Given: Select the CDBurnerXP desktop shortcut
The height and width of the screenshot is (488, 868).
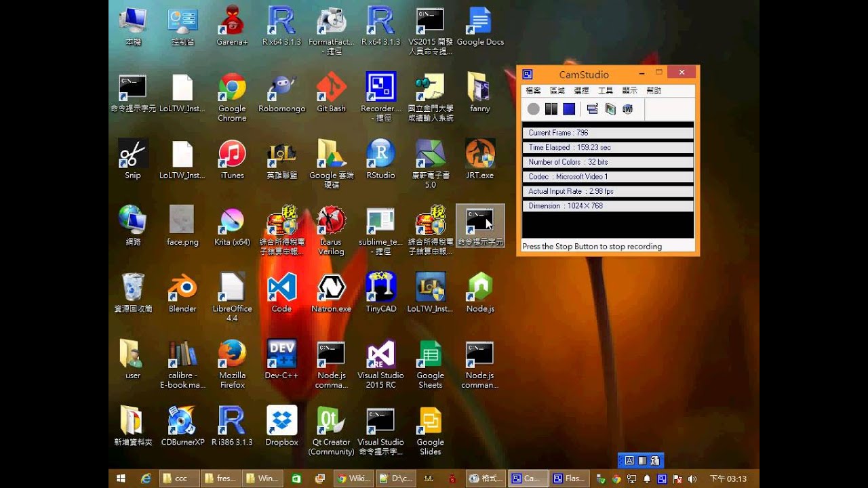Looking at the screenshot, I should point(182,426).
